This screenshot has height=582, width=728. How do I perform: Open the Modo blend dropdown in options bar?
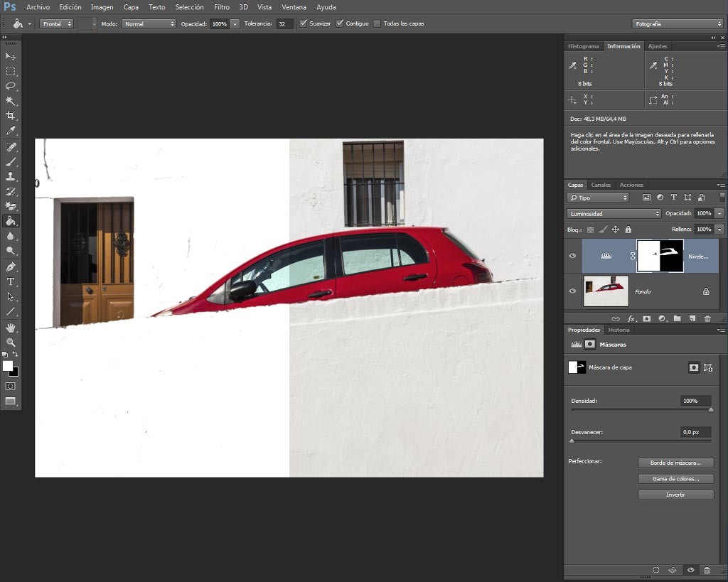pos(149,23)
